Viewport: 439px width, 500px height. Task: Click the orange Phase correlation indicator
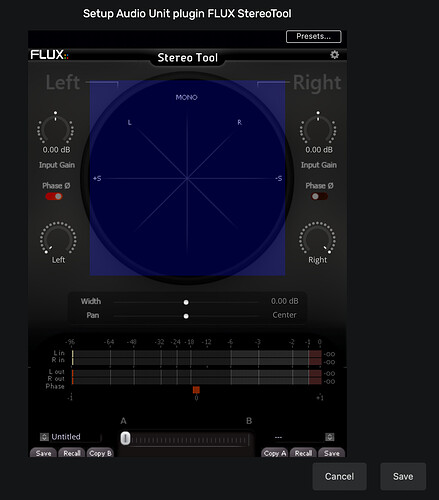tap(196, 390)
